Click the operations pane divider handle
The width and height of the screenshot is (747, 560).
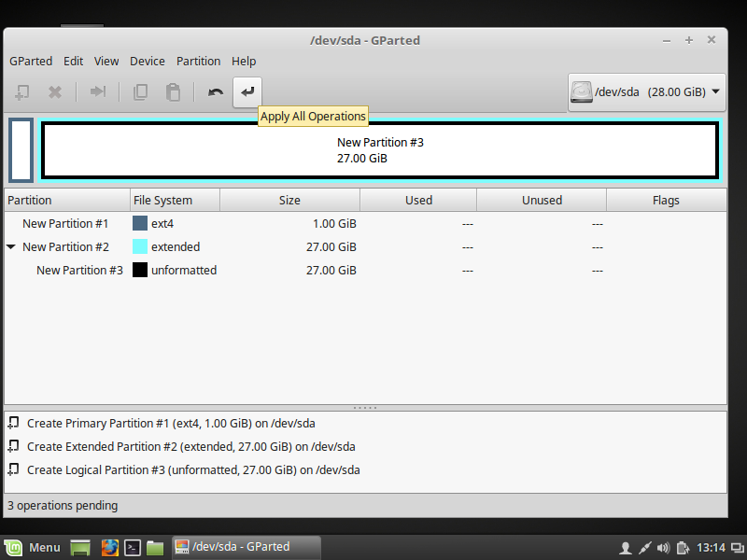[365, 408]
